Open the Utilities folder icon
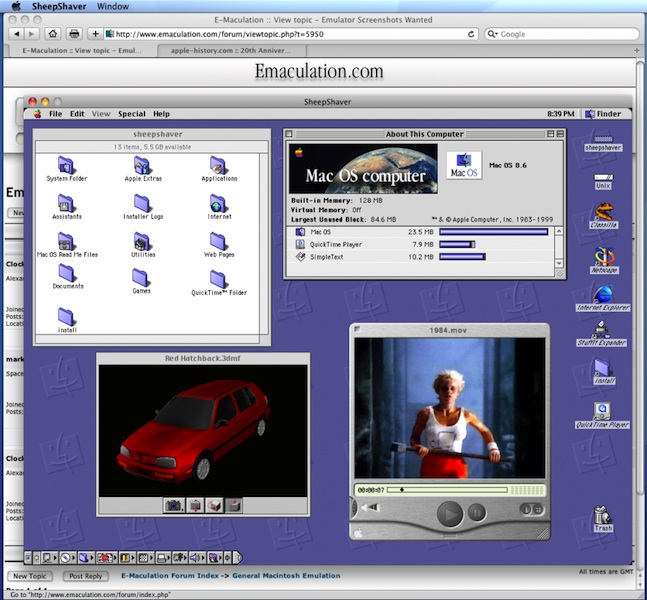 tap(143, 241)
